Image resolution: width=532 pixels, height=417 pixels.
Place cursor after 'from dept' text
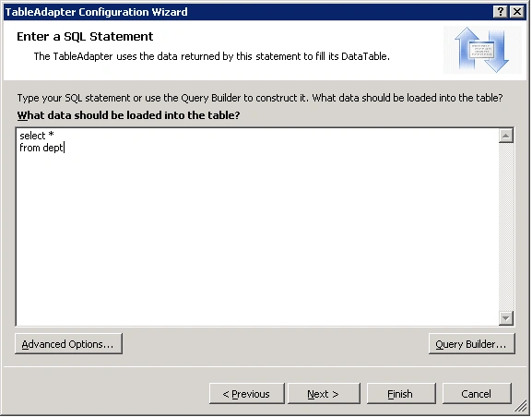click(x=65, y=148)
